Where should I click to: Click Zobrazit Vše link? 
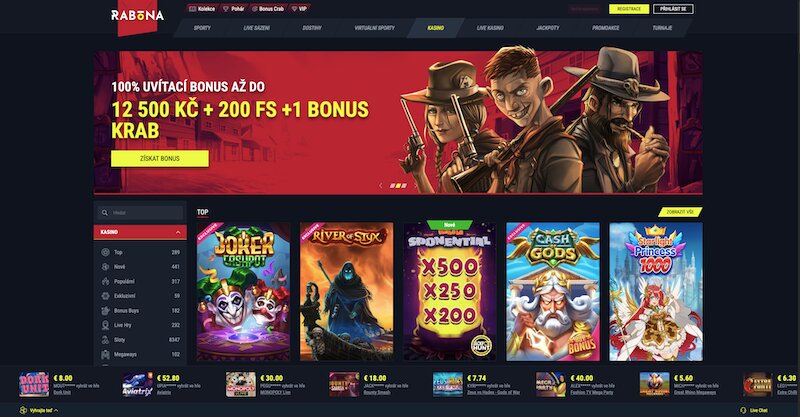point(680,212)
